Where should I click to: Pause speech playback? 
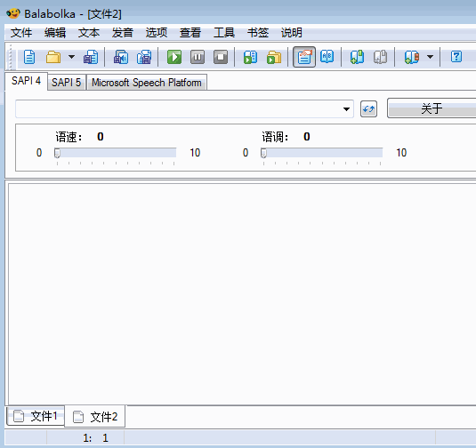[198, 57]
